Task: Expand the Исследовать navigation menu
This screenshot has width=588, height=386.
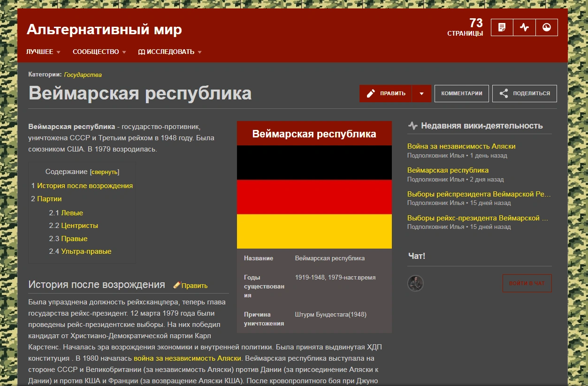Action: pyautogui.click(x=170, y=52)
